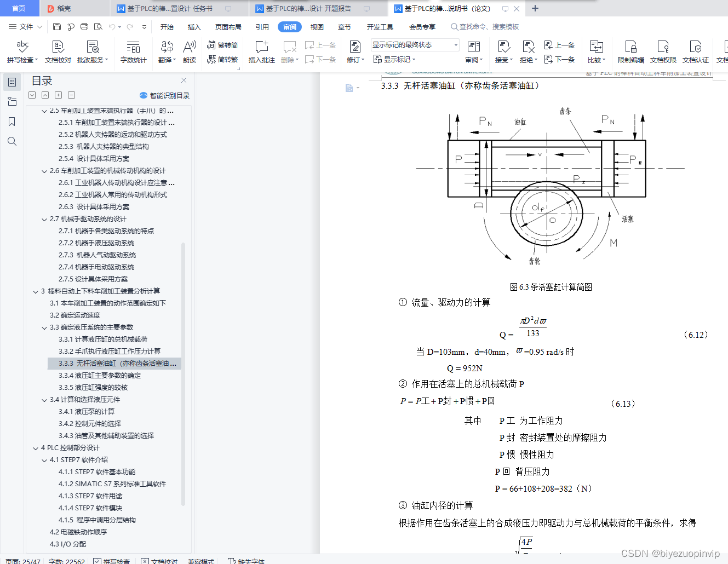This screenshot has width=728, height=564.
Task: Open Restrict Editing (限制编辑)
Action: (x=631, y=52)
